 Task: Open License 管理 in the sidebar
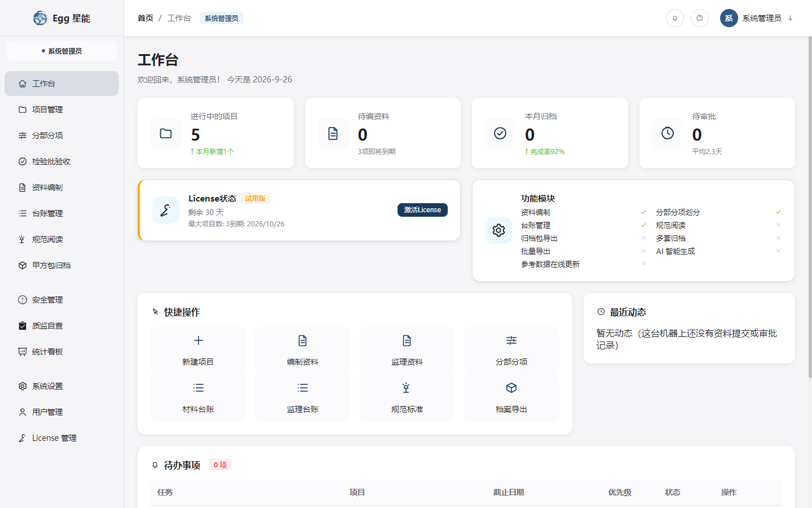[61, 438]
